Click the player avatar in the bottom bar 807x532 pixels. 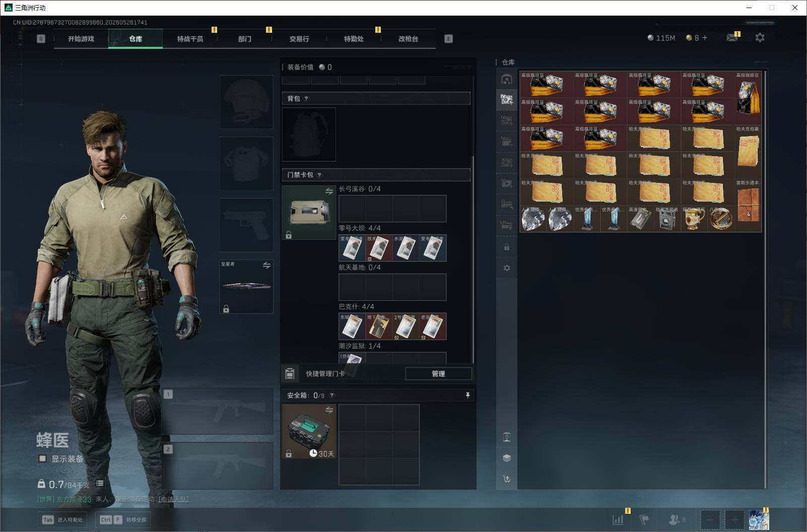[x=759, y=519]
